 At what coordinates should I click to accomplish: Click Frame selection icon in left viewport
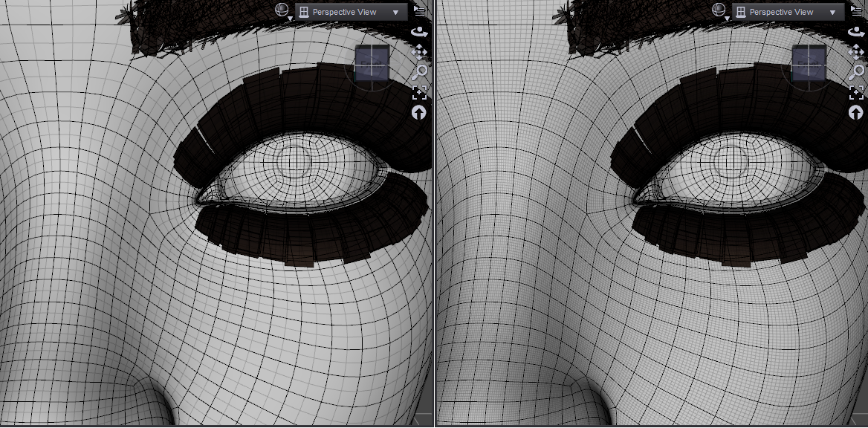pos(419,92)
